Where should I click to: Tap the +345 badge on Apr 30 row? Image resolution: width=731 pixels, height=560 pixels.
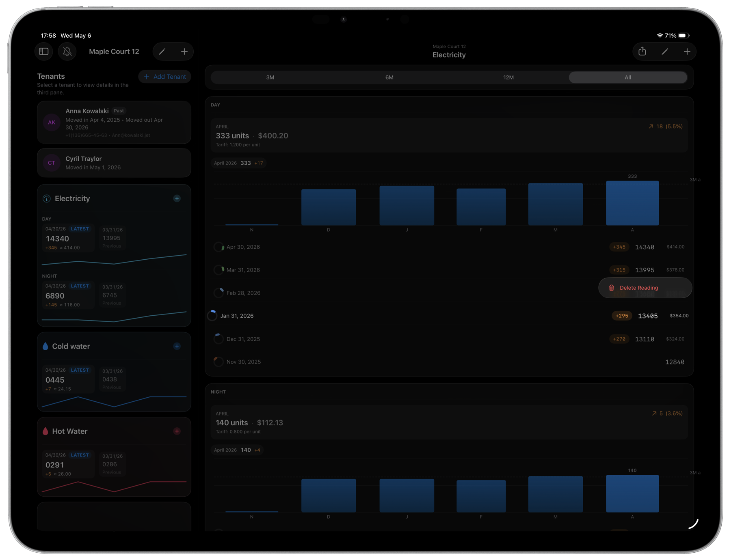tap(619, 247)
